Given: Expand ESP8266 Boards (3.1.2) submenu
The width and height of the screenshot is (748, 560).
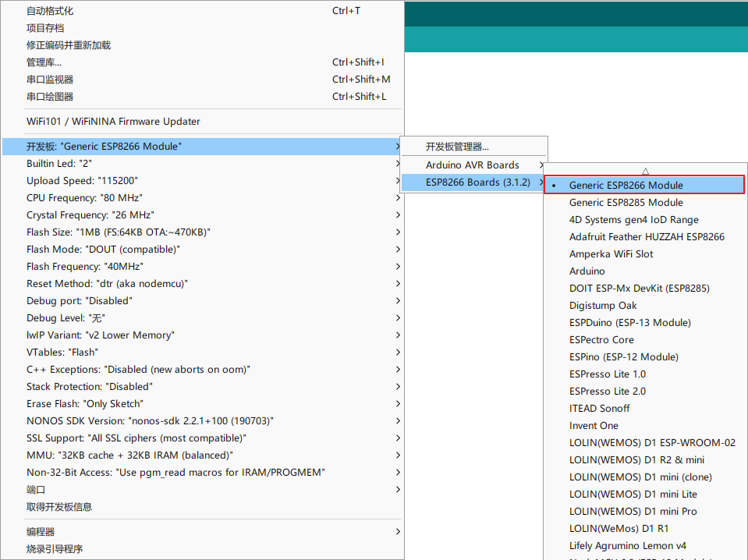Looking at the screenshot, I should point(473,183).
